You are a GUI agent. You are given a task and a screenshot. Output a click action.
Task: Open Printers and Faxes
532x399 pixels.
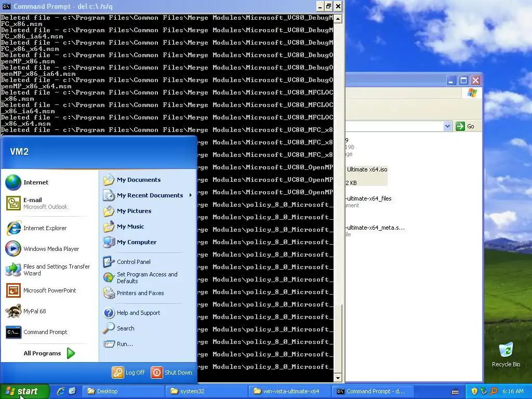point(134,293)
